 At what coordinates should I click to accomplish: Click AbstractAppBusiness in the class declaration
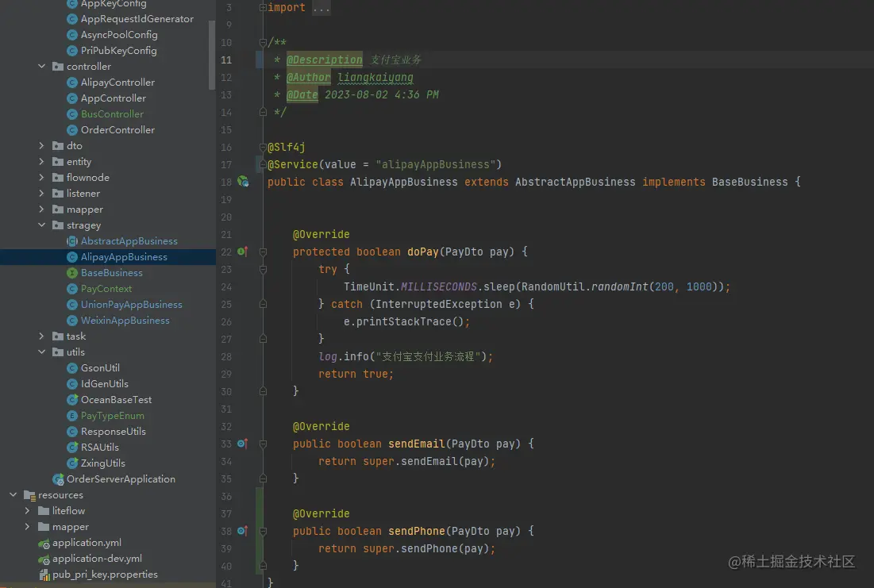(x=575, y=183)
